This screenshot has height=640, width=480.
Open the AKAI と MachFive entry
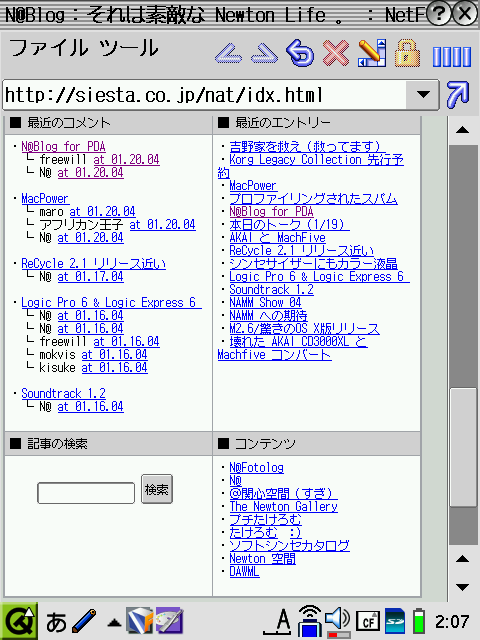(278, 238)
